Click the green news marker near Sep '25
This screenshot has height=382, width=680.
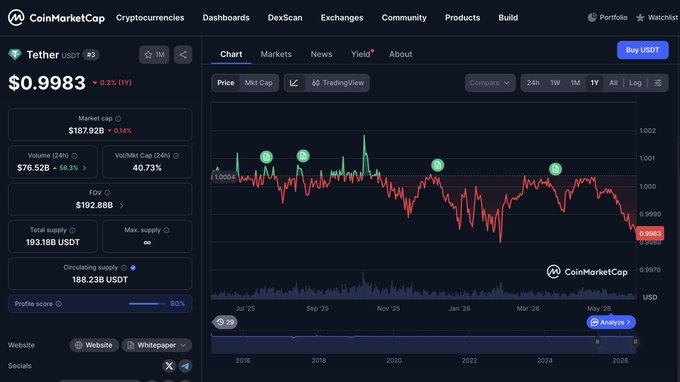point(303,156)
